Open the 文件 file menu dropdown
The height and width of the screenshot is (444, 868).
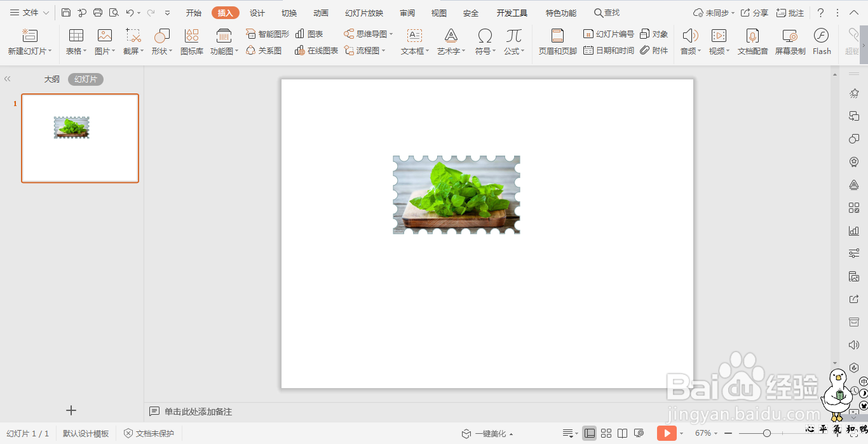point(29,13)
